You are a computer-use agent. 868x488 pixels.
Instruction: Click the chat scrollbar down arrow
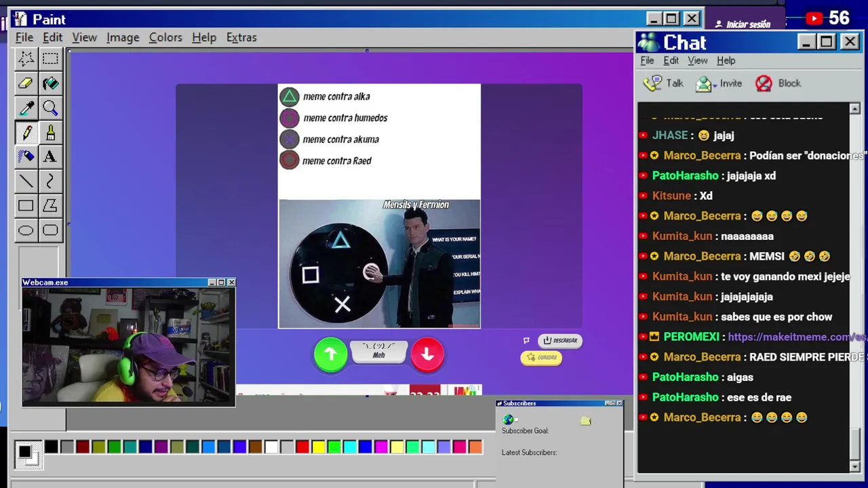point(854,466)
